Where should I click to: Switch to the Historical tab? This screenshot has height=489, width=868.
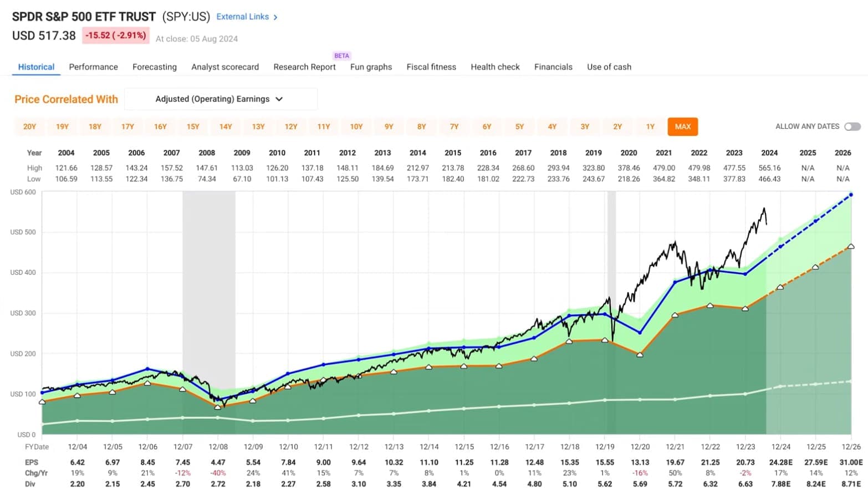point(36,67)
